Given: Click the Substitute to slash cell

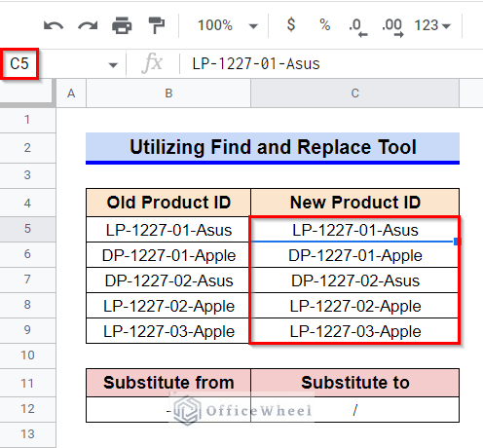Looking at the screenshot, I should point(354,410).
